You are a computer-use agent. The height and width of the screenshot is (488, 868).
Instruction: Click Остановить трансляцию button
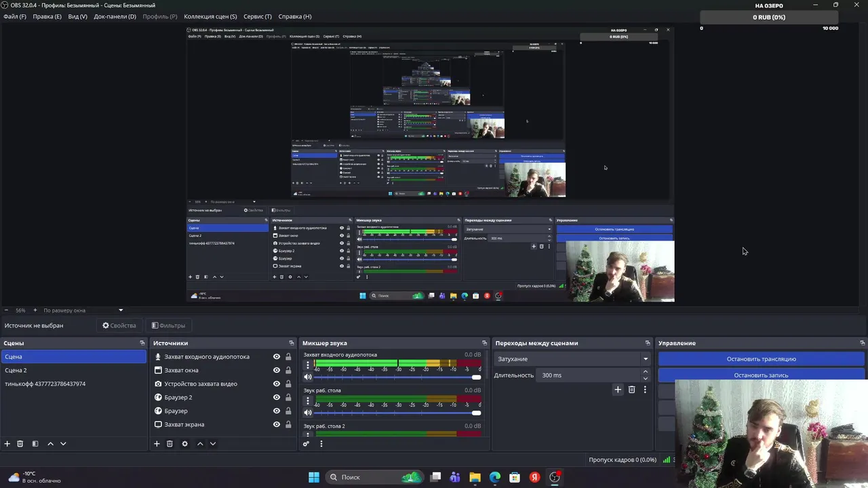(x=762, y=359)
